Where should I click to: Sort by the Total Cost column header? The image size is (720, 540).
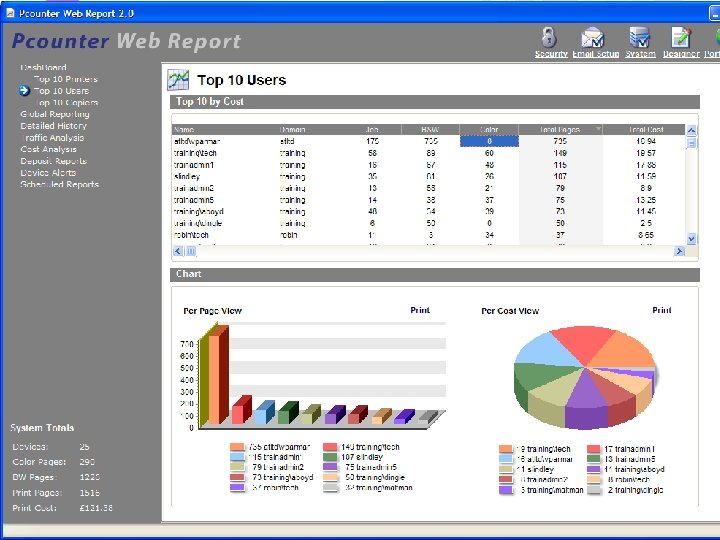click(644, 129)
